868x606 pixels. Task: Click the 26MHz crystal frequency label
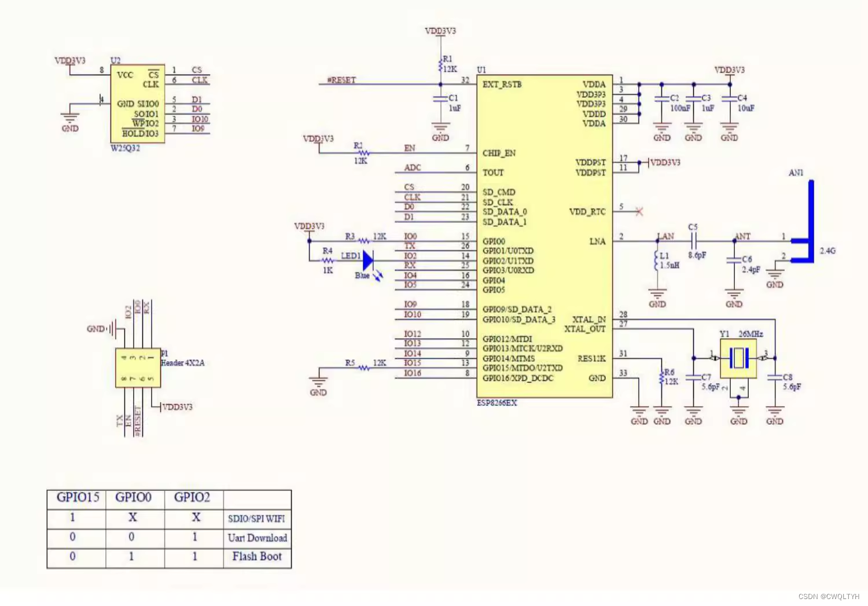pyautogui.click(x=751, y=334)
